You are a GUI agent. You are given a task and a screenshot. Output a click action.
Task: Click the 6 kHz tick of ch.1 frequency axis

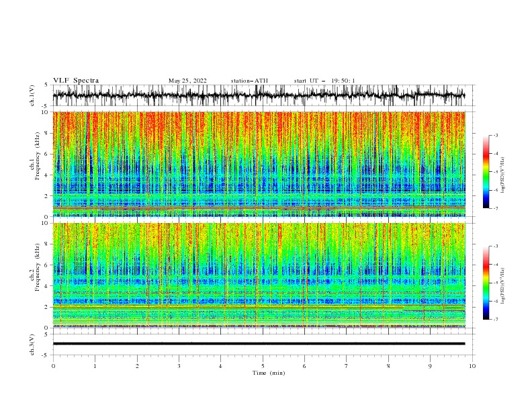[47, 154]
